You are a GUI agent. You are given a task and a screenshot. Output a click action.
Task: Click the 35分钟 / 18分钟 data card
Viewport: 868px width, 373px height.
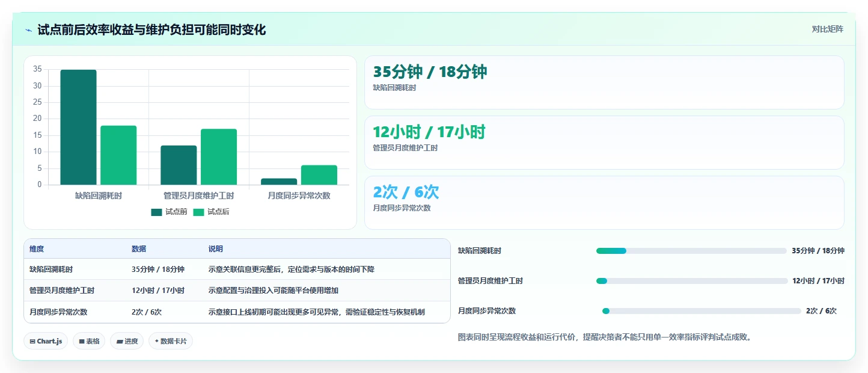[x=604, y=82]
